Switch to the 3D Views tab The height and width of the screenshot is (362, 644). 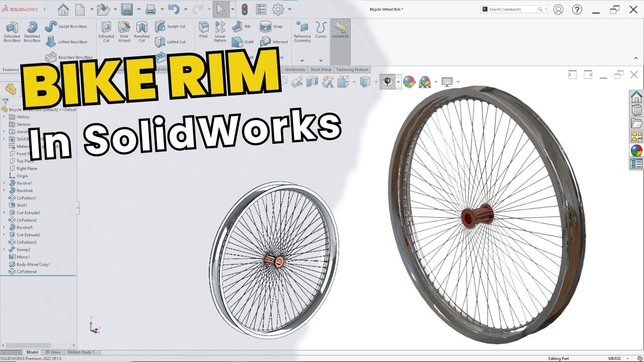[52, 352]
